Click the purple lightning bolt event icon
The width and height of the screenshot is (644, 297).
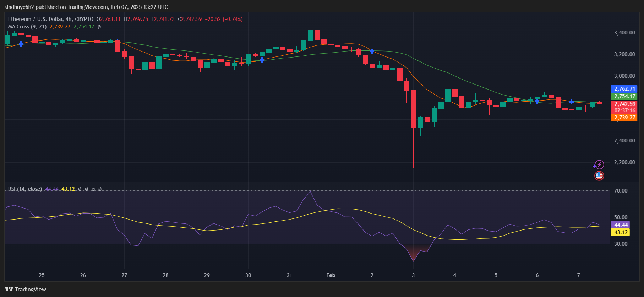(x=599, y=165)
